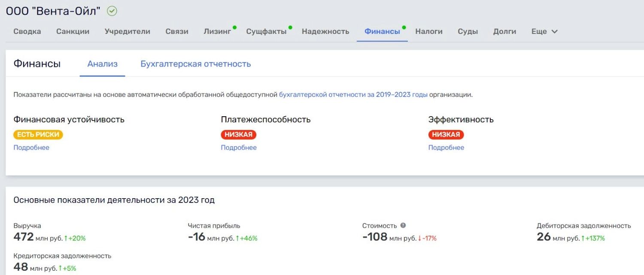
Task: Select the Анализ sub-tab
Action: [x=103, y=64]
